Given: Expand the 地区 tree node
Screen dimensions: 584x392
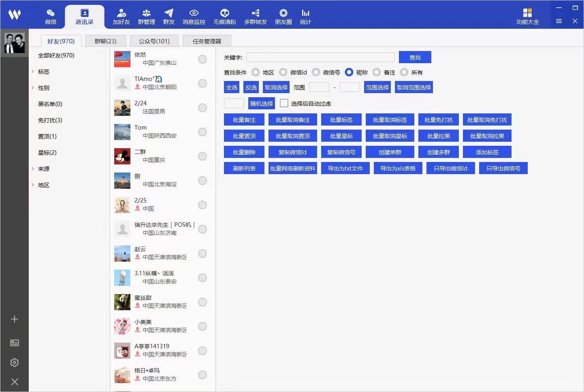Looking at the screenshot, I should coord(33,185).
